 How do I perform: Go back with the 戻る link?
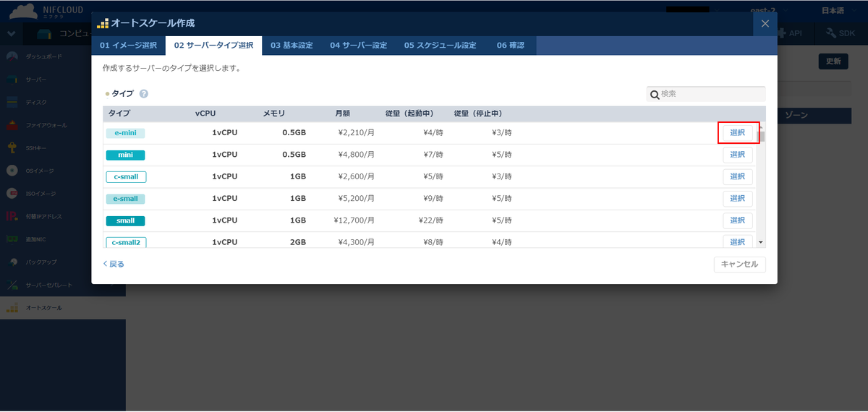tap(114, 264)
